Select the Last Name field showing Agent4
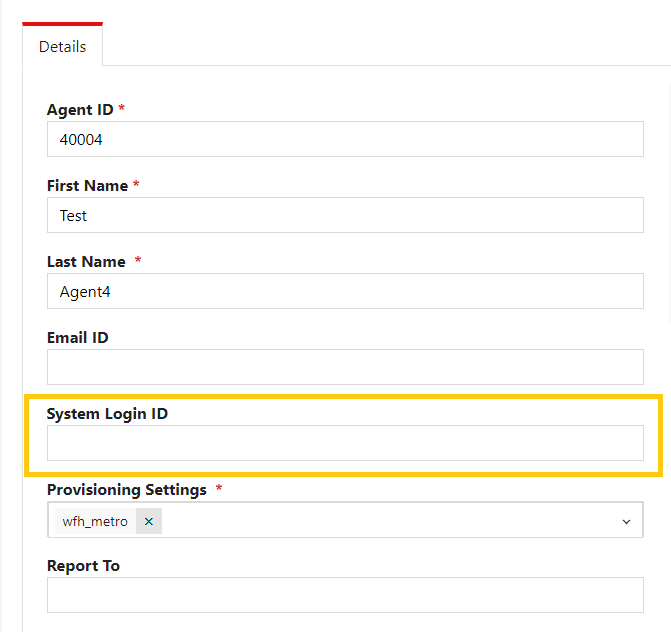Image resolution: width=671 pixels, height=632 pixels. [345, 291]
